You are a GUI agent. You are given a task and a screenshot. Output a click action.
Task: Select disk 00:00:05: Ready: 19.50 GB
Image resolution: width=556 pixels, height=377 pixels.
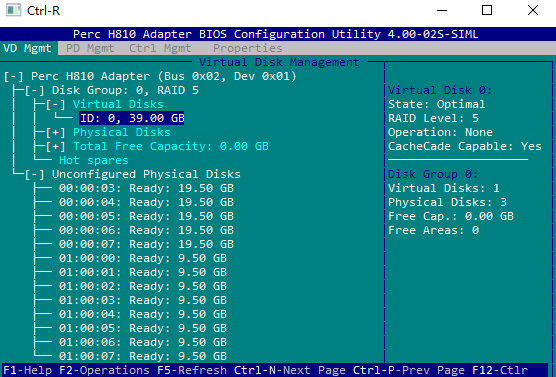point(146,216)
